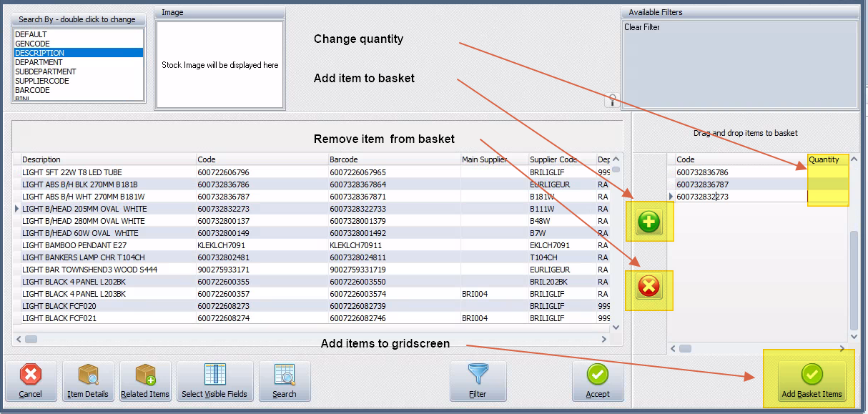Click the Filter funnel button
Screen dimensions: 868x414
click(478, 381)
